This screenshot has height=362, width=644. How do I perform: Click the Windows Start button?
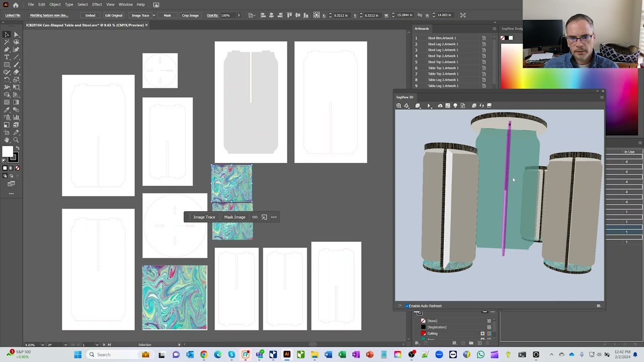click(78, 354)
